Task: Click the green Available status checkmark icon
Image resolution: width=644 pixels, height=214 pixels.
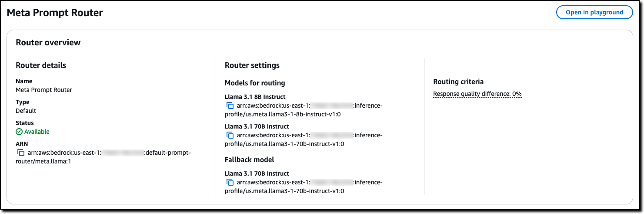Action: click(x=19, y=132)
